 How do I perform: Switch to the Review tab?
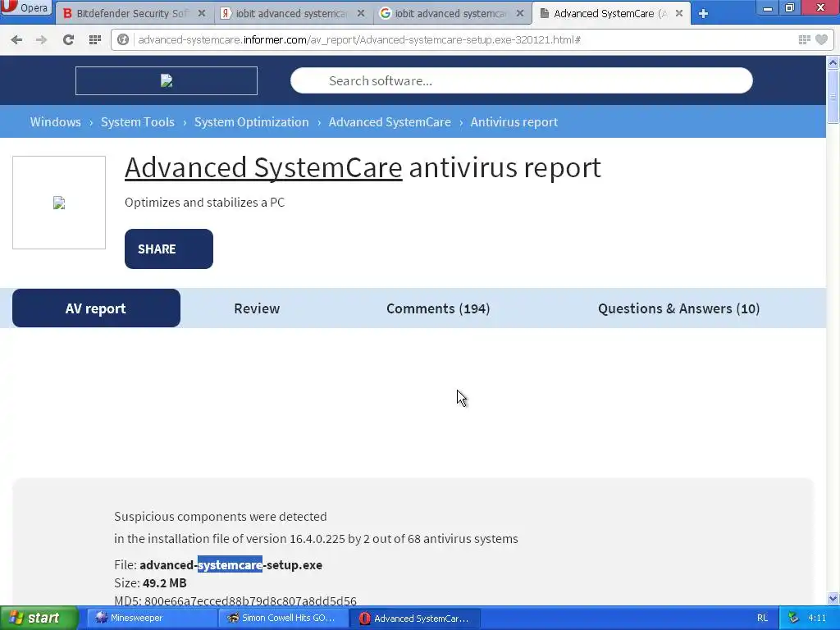click(257, 308)
